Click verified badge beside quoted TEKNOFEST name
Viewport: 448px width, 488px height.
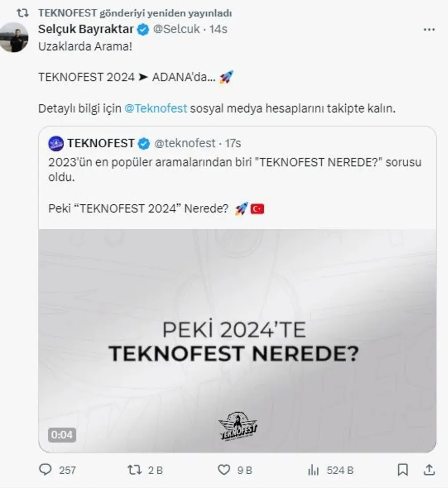tap(144, 144)
